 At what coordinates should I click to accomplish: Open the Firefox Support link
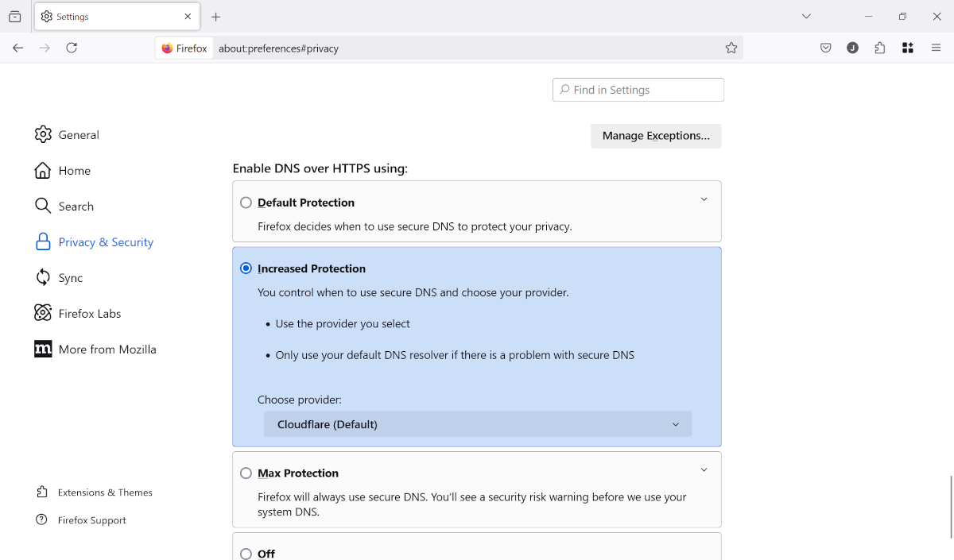click(x=91, y=519)
